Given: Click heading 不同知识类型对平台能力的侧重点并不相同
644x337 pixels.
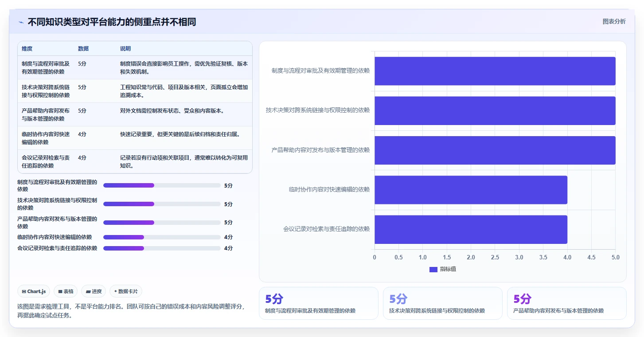Looking at the screenshot, I should click(x=112, y=22).
